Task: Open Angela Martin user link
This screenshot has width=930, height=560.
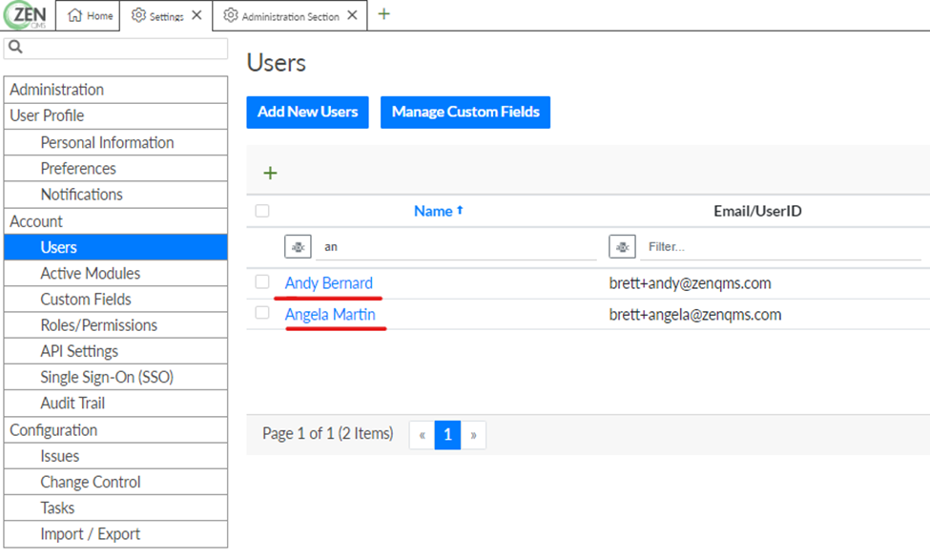Action: point(330,315)
